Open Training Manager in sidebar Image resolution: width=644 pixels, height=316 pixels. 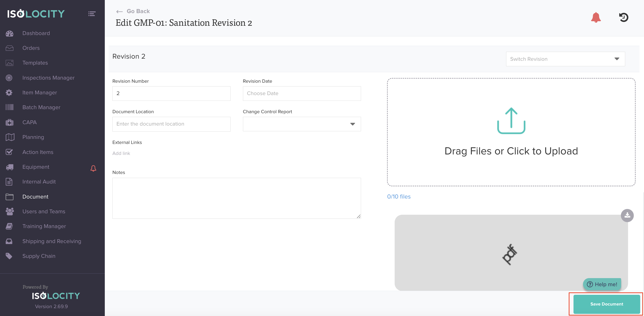click(44, 226)
